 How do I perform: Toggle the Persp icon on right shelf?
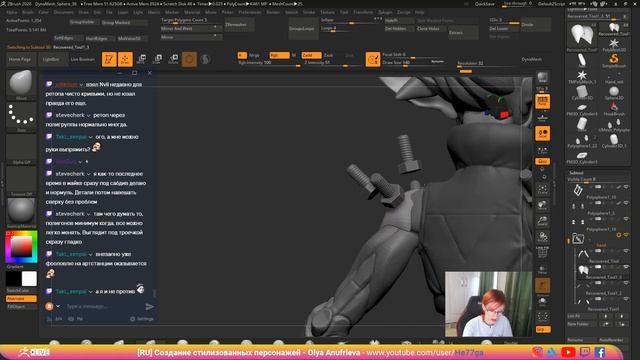[x=542, y=102]
